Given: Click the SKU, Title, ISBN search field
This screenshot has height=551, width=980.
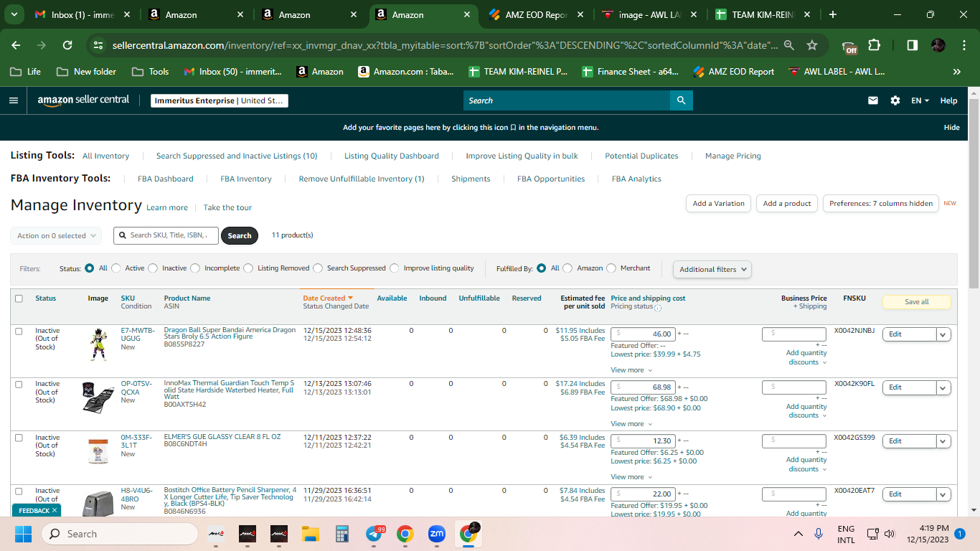Looking at the screenshot, I should click(166, 235).
